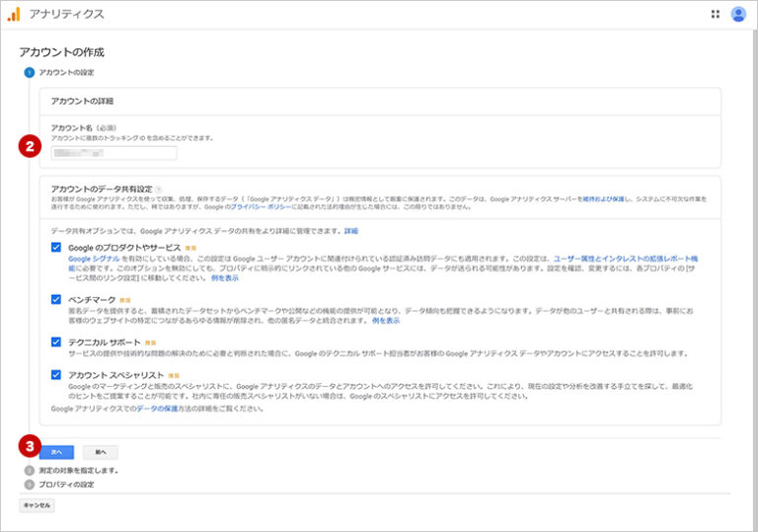
Task: Click the blue 次へ button
Action: click(x=56, y=452)
